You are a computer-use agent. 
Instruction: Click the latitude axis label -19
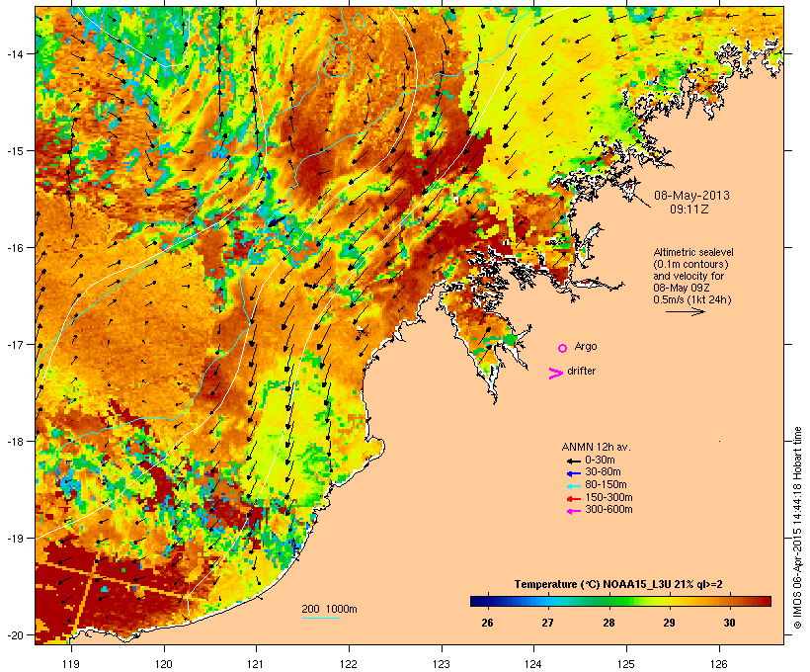click(x=15, y=539)
